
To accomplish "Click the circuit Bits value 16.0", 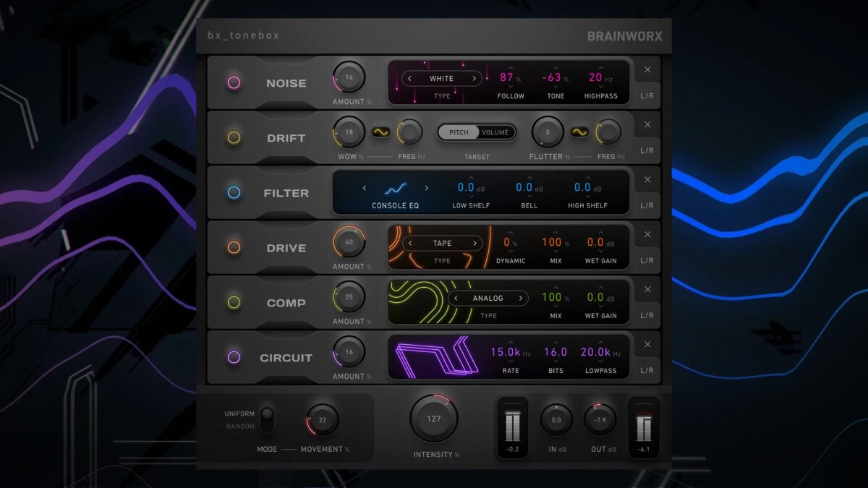I will click(556, 352).
